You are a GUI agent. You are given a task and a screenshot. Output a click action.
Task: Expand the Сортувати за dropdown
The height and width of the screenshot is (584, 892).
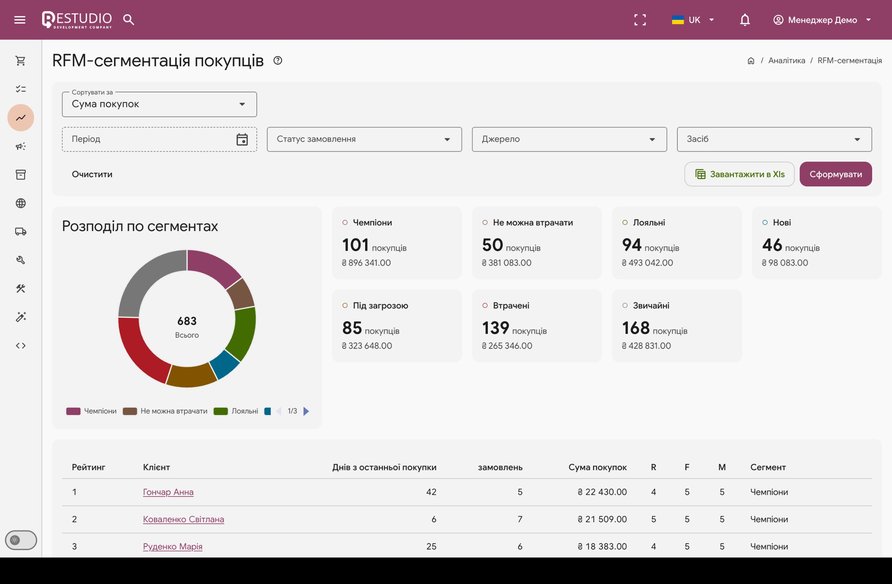click(x=159, y=104)
